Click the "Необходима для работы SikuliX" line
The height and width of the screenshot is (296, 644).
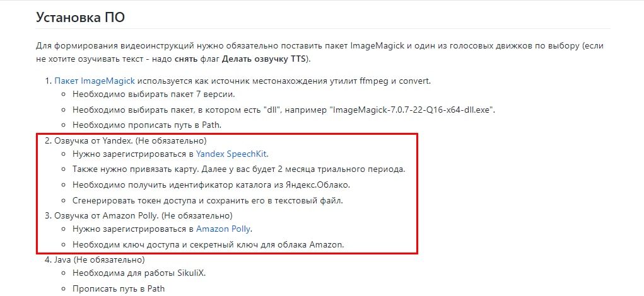tap(139, 273)
